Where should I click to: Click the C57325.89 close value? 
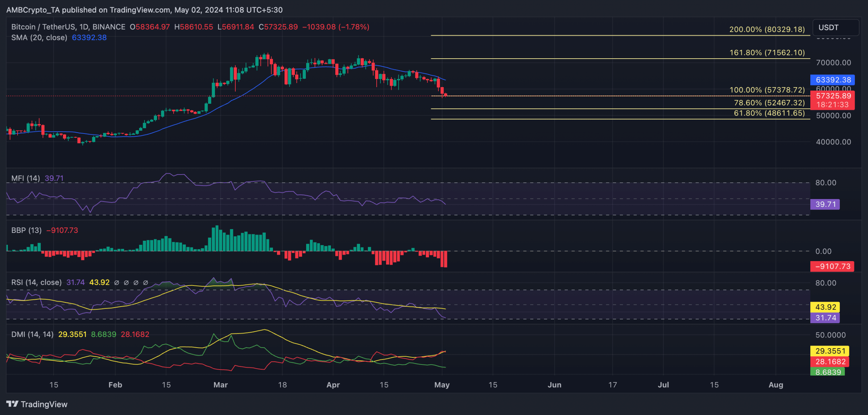pyautogui.click(x=278, y=27)
